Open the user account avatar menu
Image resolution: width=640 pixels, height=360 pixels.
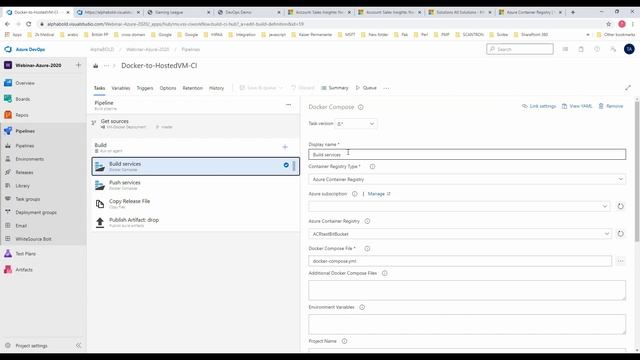[629, 49]
